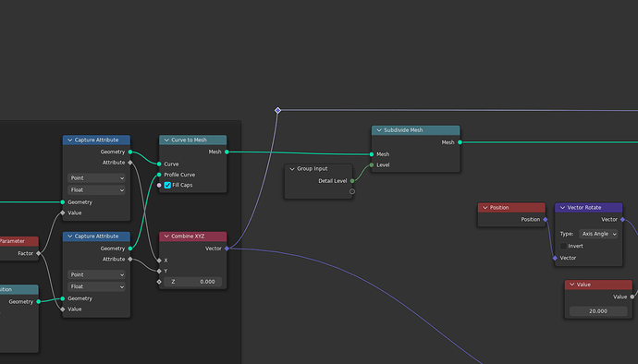
Task: Click Combine XYZ Vector output socket
Action: 227,249
